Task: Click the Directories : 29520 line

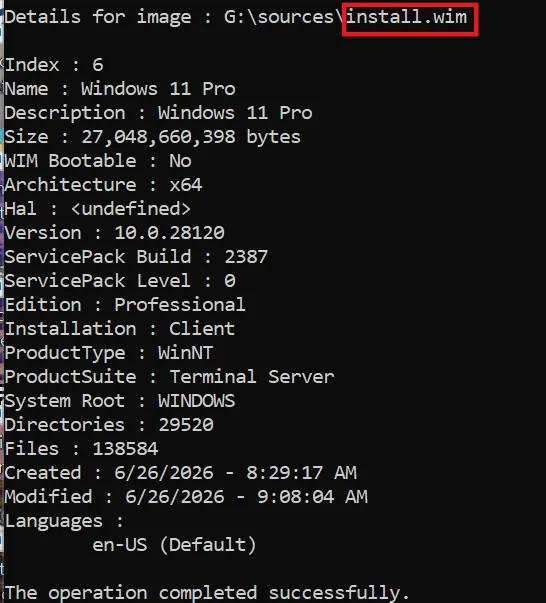Action: 109,425
